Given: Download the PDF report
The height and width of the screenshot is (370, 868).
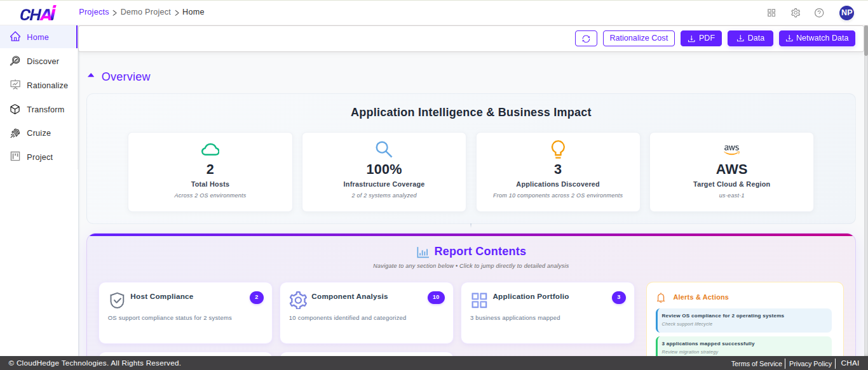Looking at the screenshot, I should (x=701, y=38).
